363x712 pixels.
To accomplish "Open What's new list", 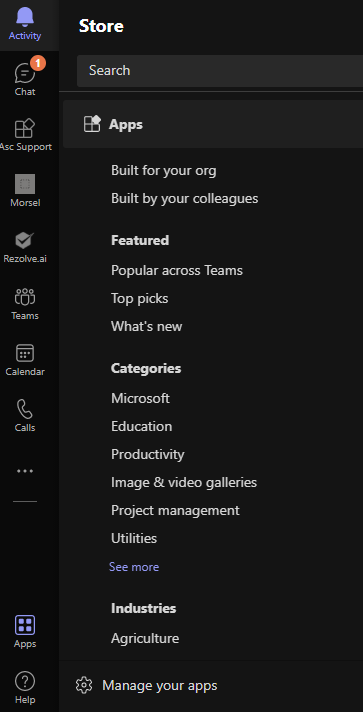I will (x=146, y=326).
